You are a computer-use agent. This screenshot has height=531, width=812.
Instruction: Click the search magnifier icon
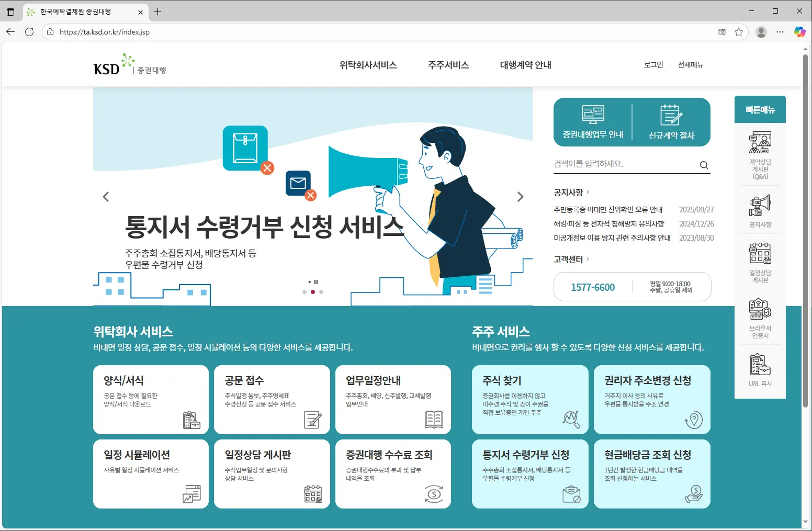[x=704, y=165]
